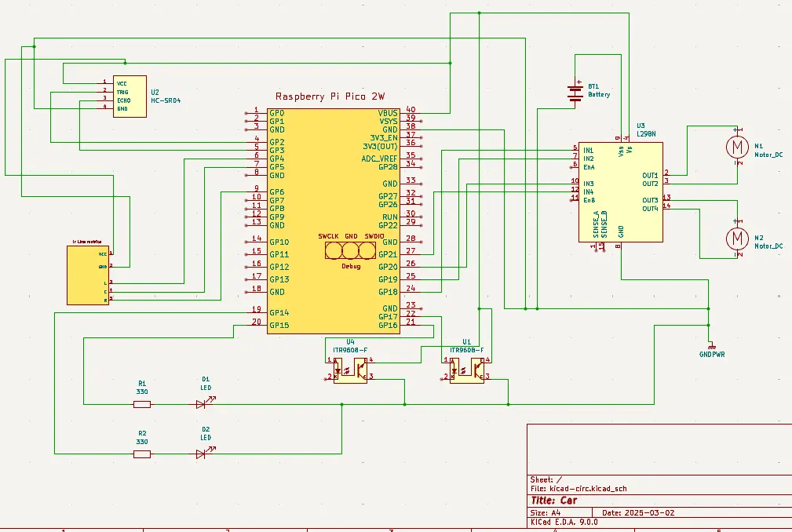Select the L298N driver chip body

coord(621,192)
